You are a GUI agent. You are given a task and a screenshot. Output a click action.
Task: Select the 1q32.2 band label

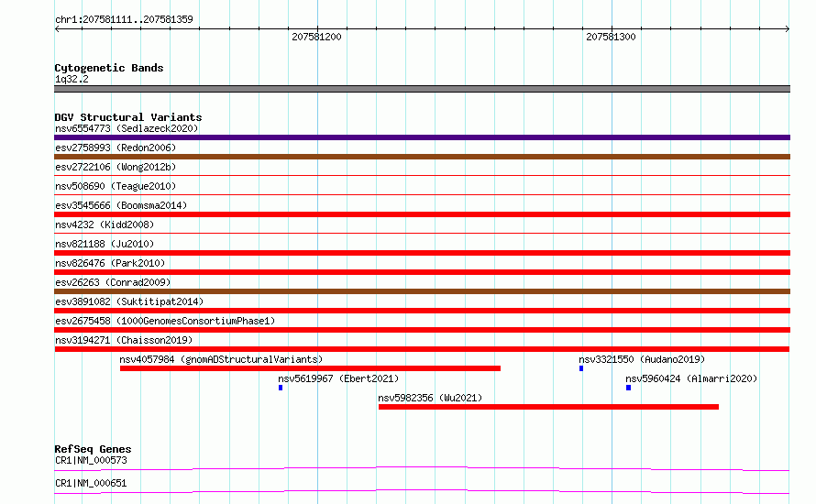pos(72,79)
